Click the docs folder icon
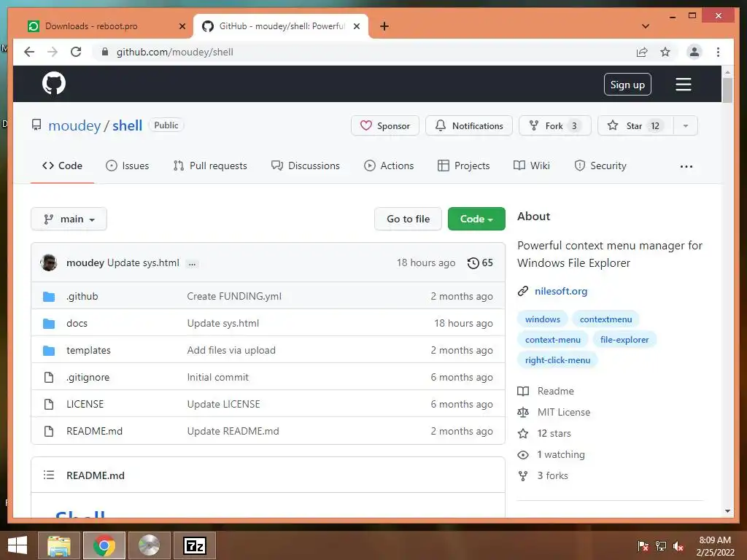This screenshot has width=747, height=560. pos(49,324)
